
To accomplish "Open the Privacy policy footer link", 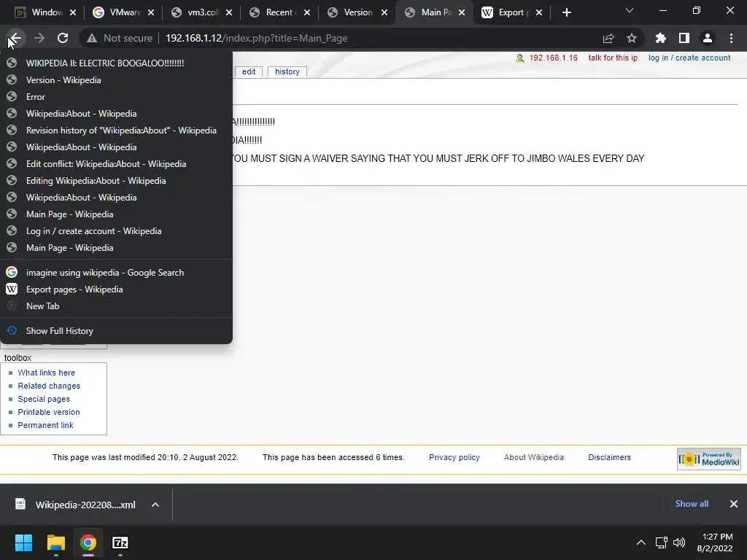I will coord(454,457).
